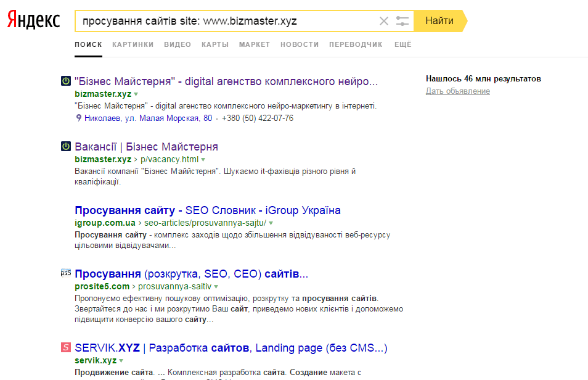Open the Карты tab
The height and width of the screenshot is (380, 588).
[215, 44]
